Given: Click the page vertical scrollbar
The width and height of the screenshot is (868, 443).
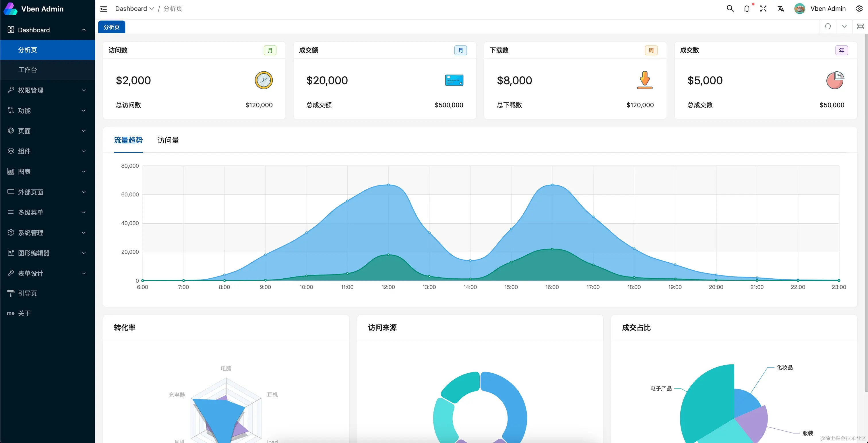Looking at the screenshot, I should pos(866,212).
